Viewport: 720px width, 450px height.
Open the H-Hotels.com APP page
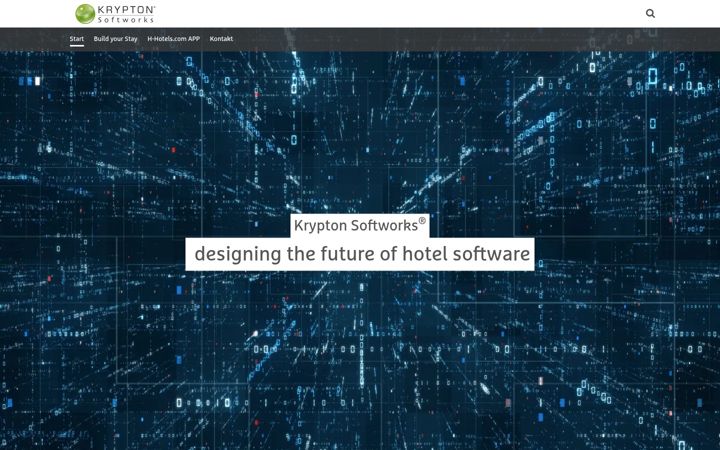click(174, 39)
